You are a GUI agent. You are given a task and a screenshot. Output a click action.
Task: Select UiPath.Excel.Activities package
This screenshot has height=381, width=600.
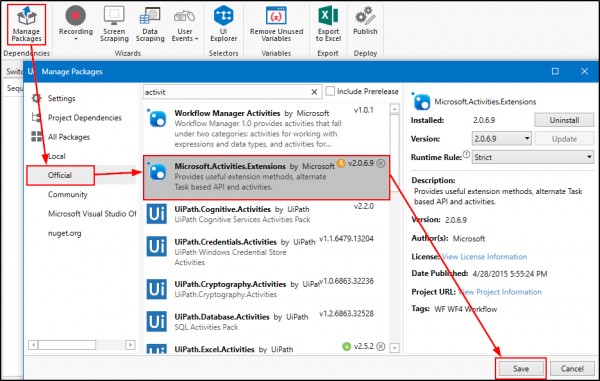coord(266,348)
